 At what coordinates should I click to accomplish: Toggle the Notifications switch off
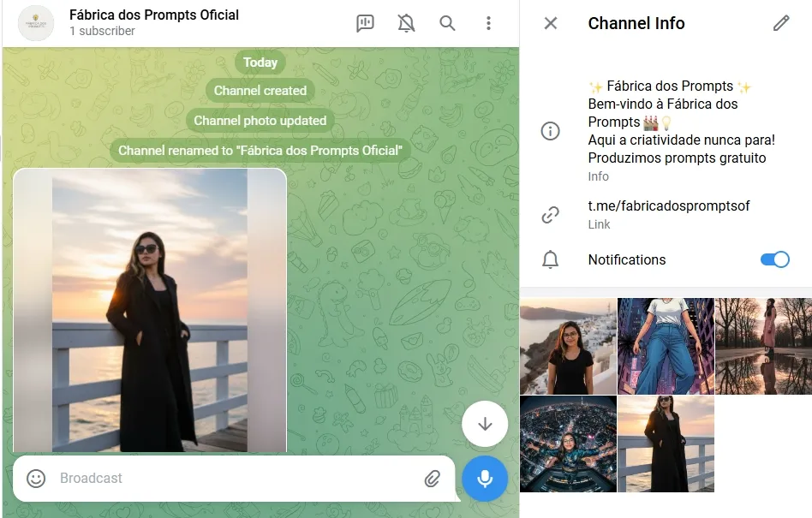(774, 259)
